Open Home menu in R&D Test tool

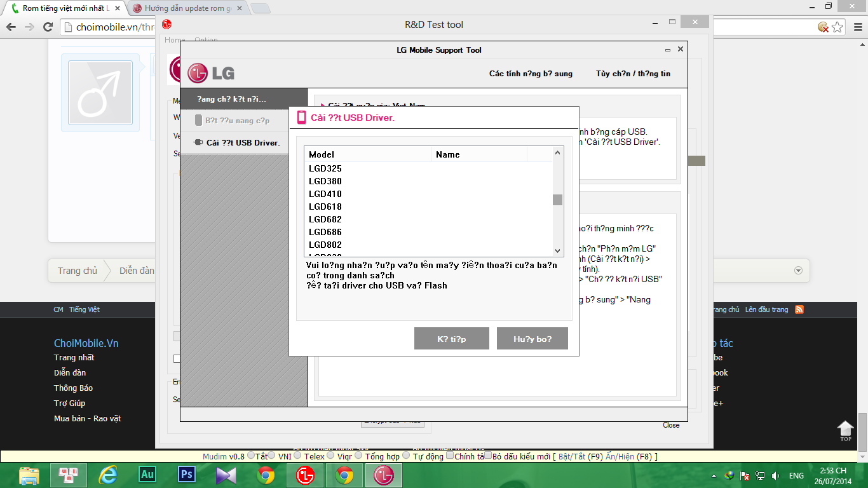tap(175, 39)
